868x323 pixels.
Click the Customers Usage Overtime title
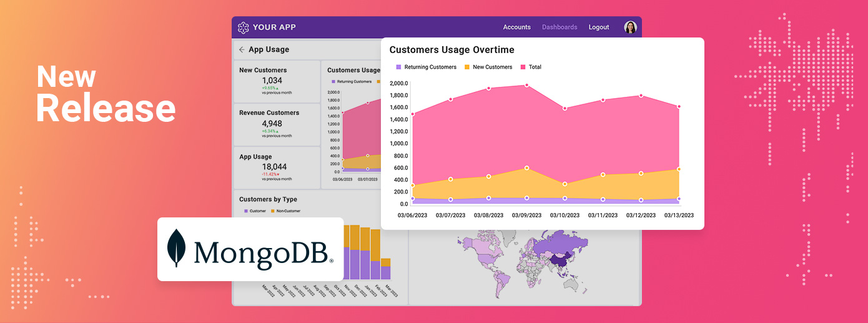(452, 49)
